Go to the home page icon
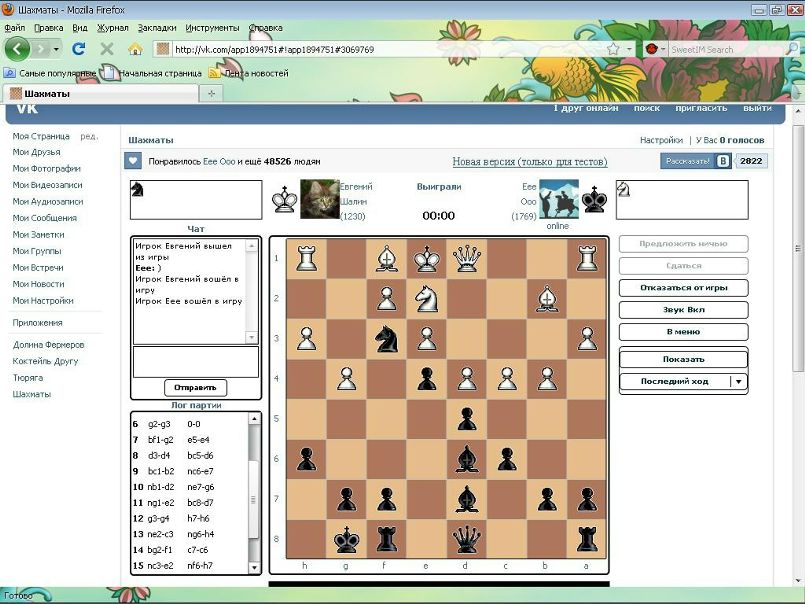This screenshot has width=805, height=604. click(136, 49)
